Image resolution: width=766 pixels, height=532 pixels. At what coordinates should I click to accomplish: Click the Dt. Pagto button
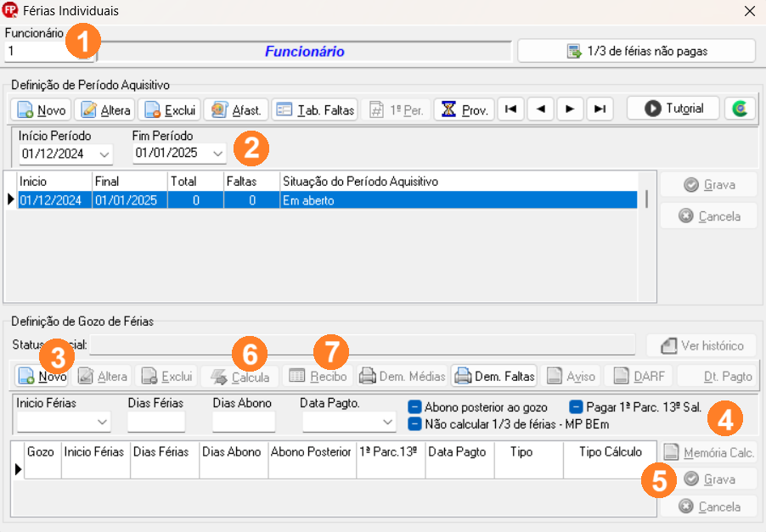(717, 377)
